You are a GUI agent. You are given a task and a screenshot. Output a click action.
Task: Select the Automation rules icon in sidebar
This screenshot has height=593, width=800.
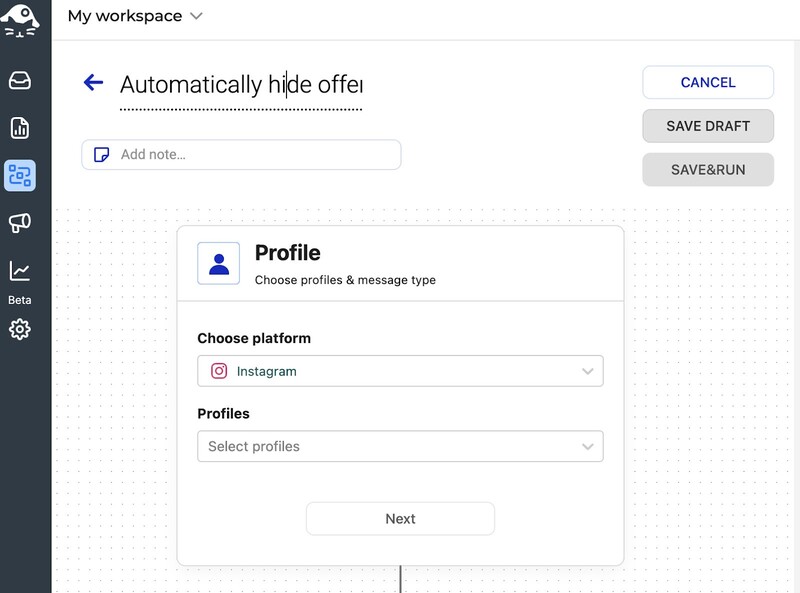click(20, 176)
